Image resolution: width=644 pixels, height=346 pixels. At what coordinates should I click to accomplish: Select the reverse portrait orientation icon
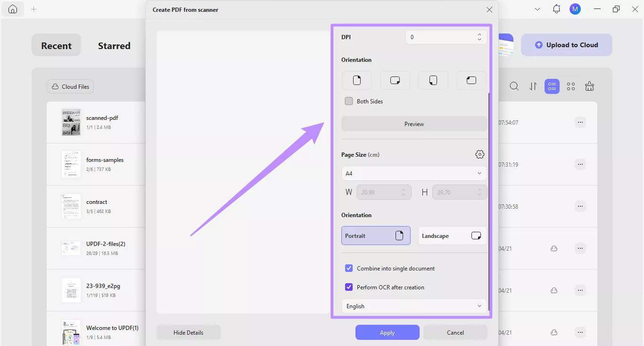pos(433,80)
